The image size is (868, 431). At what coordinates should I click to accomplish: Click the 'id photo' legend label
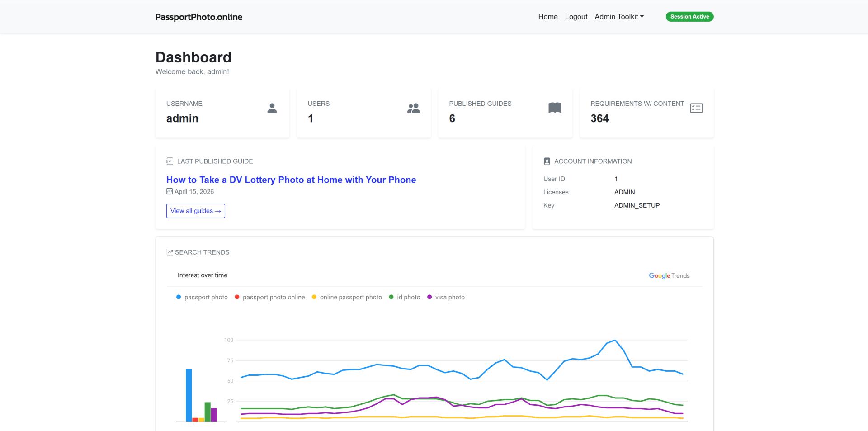click(409, 297)
